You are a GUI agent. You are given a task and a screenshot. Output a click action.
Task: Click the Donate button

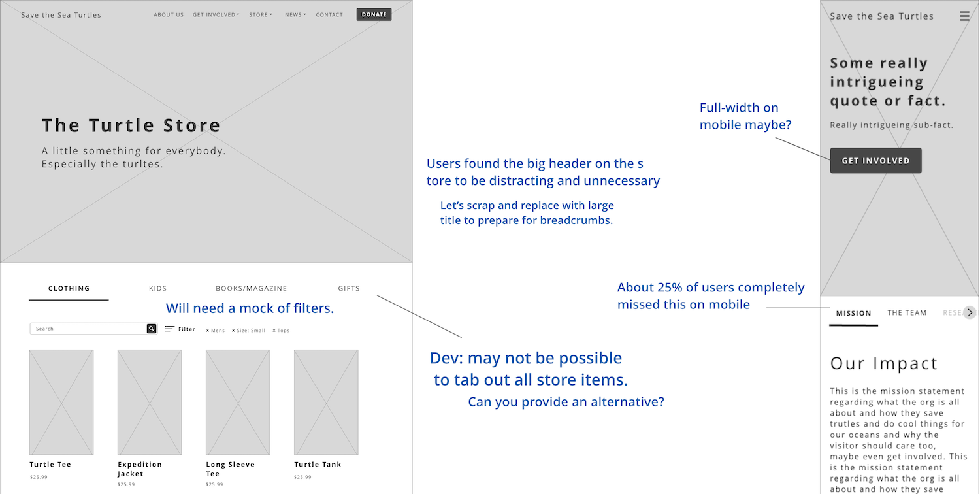tap(374, 14)
